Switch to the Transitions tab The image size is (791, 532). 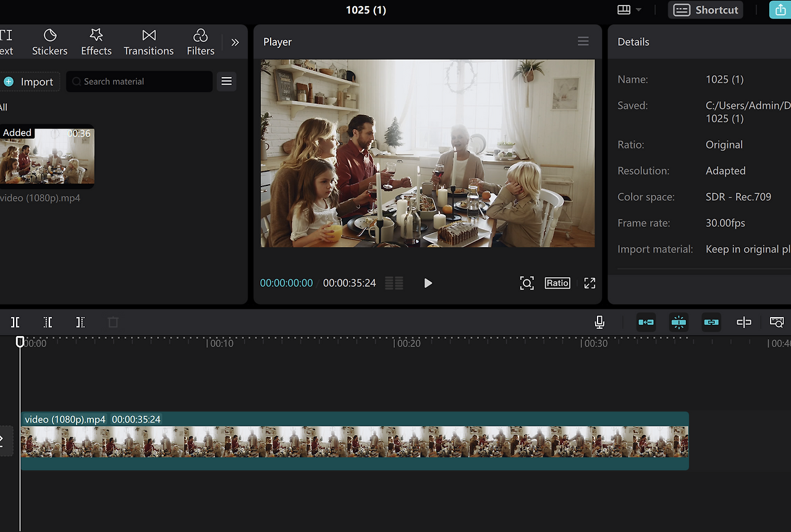[x=148, y=42]
